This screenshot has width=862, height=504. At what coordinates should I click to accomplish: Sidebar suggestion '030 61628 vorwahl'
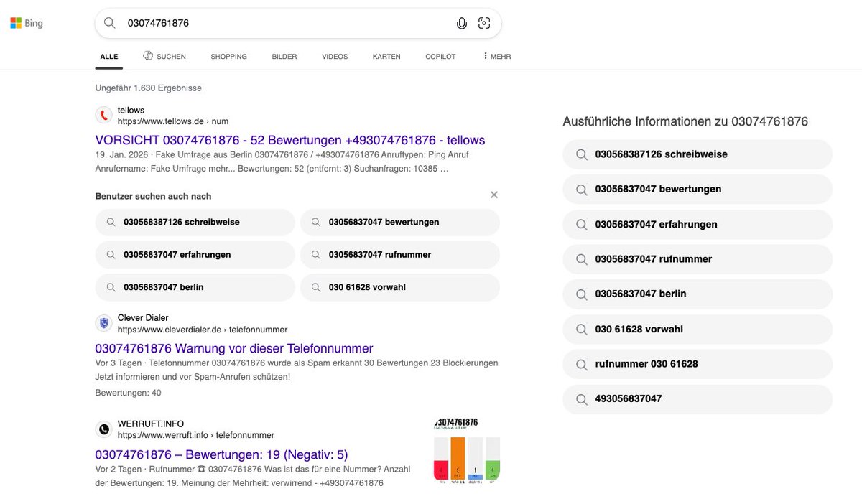tap(698, 329)
